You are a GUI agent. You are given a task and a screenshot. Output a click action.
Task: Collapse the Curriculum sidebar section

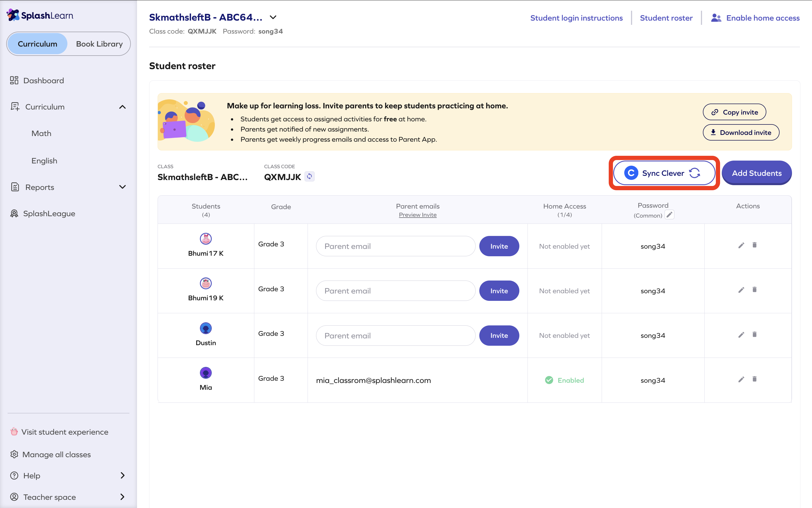coord(122,107)
